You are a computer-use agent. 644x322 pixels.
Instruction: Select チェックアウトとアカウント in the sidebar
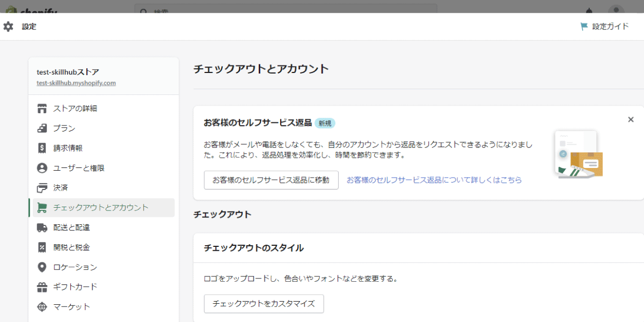coord(104,208)
